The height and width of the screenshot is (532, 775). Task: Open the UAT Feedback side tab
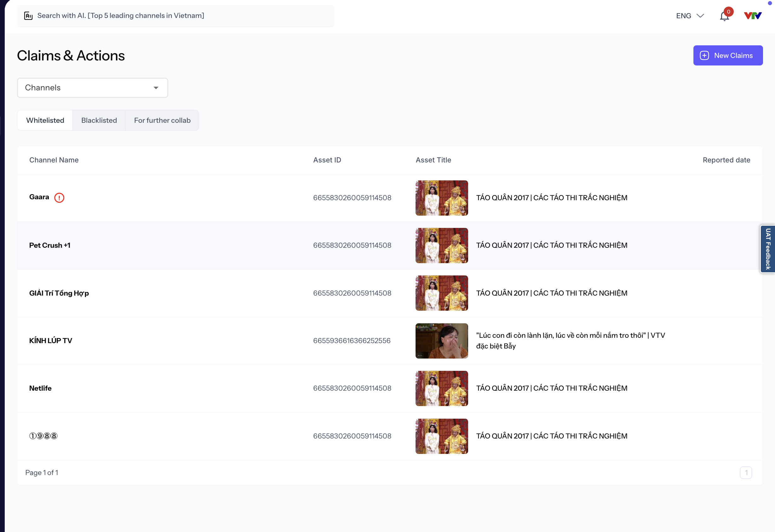click(x=768, y=249)
